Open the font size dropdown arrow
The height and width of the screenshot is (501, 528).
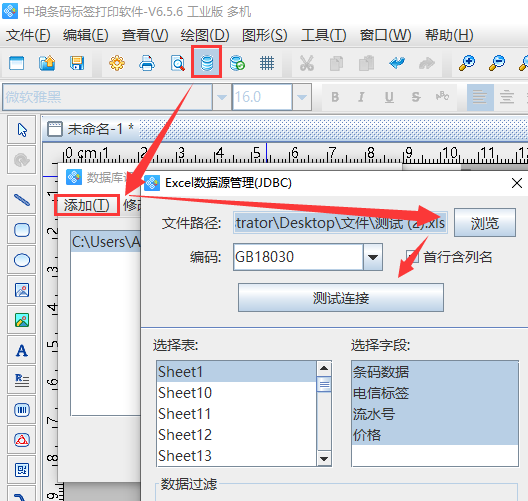[x=302, y=97]
